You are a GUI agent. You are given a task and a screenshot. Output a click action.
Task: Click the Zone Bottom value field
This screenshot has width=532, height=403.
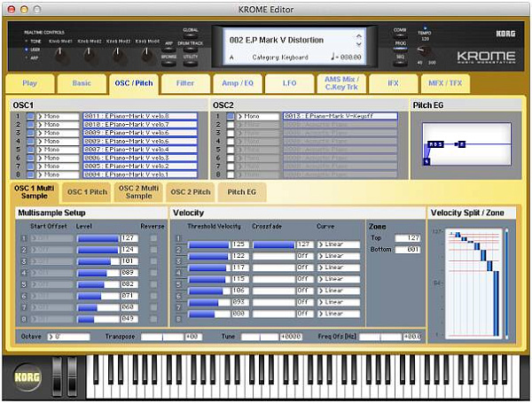(x=408, y=250)
